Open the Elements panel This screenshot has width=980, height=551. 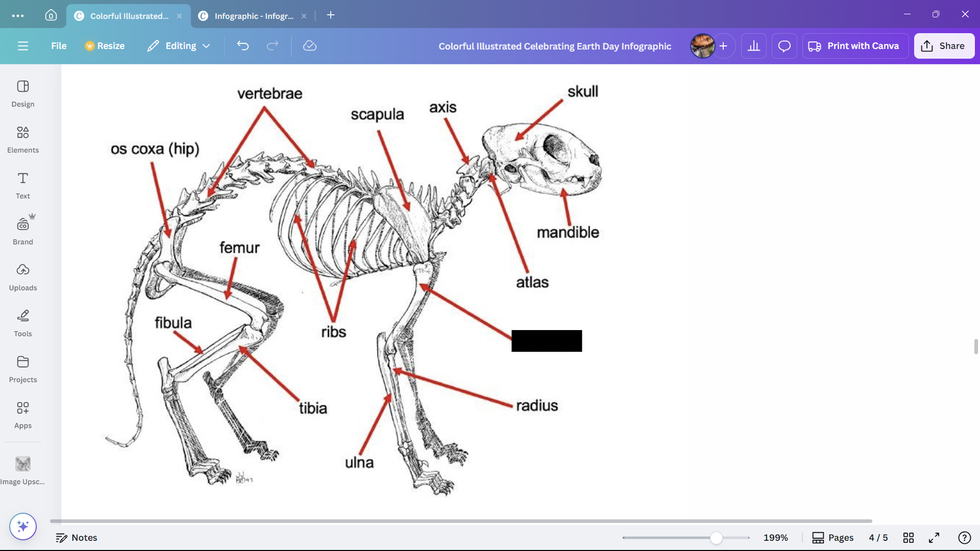[x=23, y=140]
